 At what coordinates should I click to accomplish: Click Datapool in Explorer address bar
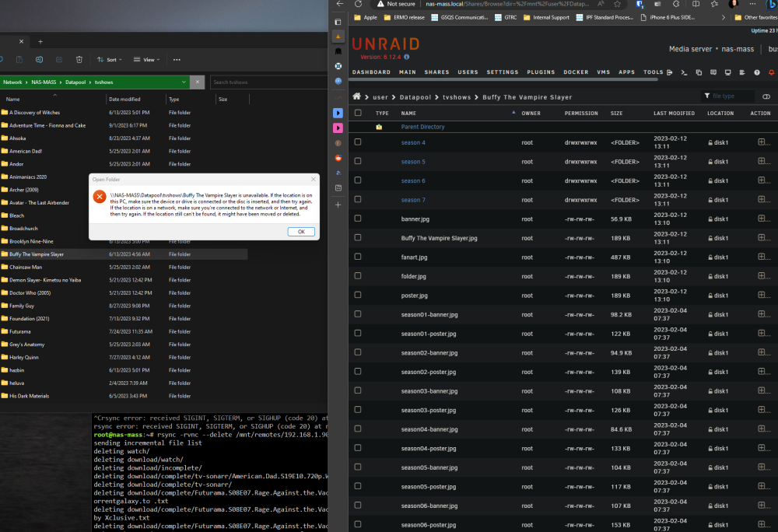[75, 82]
